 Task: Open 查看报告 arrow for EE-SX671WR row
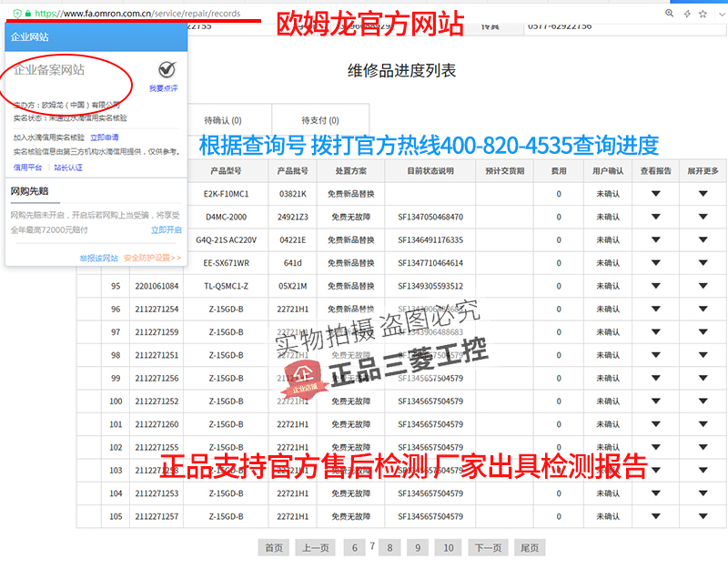pos(655,263)
